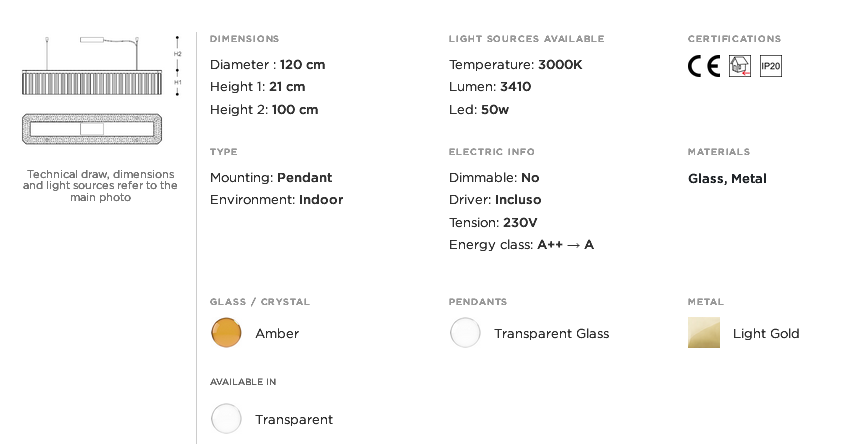Choose the Transparent swatch under Available In
This screenshot has width=844, height=444.
tap(226, 419)
